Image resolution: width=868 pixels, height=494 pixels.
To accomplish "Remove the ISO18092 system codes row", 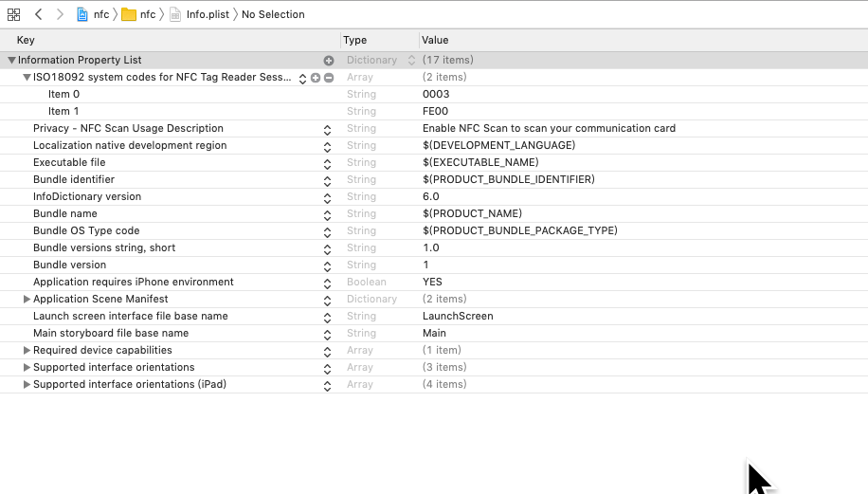I will point(329,78).
